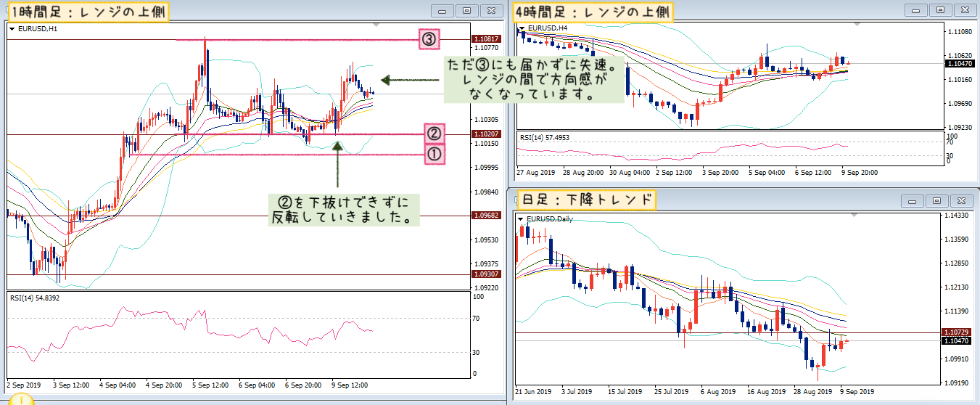980x405 pixels.
Task: Click the 9 Sep 2019 date on Daily axis
Action: click(x=857, y=391)
